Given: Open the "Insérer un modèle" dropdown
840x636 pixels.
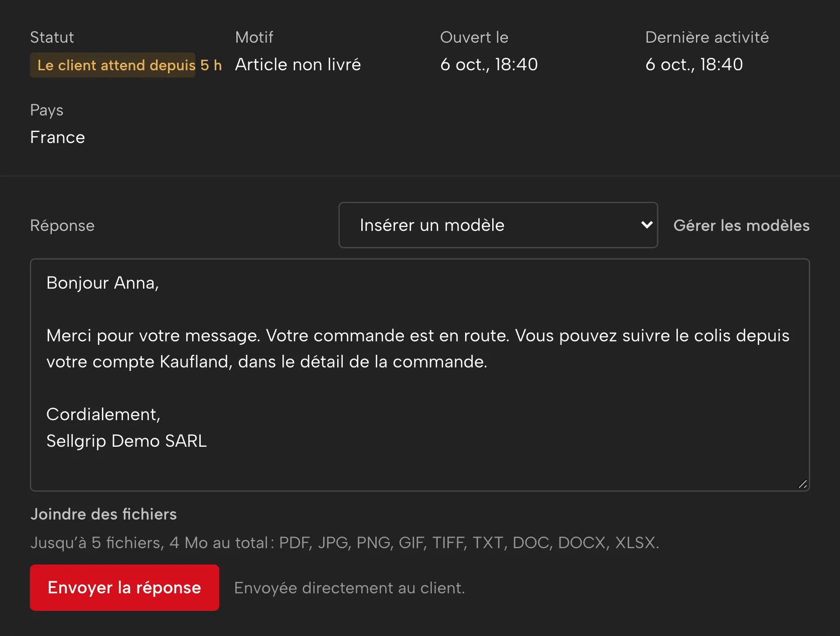Looking at the screenshot, I should [x=498, y=225].
